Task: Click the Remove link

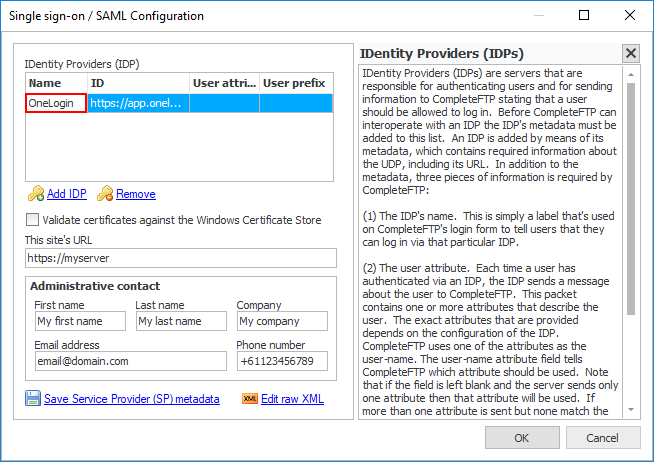Action: point(135,194)
